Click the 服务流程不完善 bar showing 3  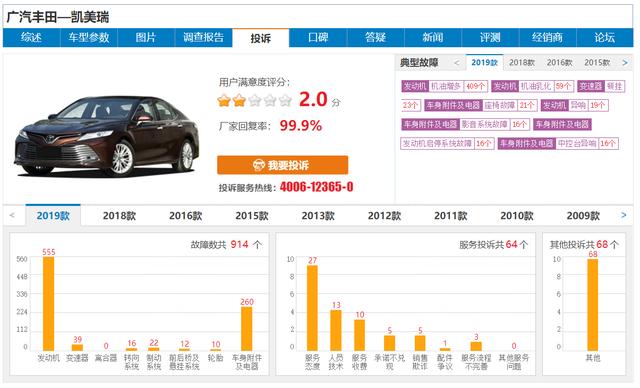click(476, 346)
